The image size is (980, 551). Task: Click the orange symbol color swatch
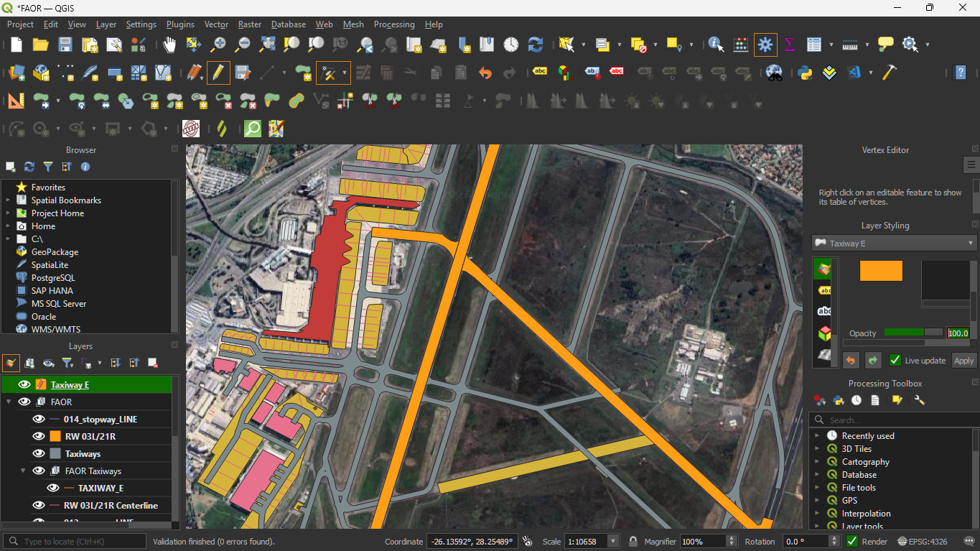[881, 271]
